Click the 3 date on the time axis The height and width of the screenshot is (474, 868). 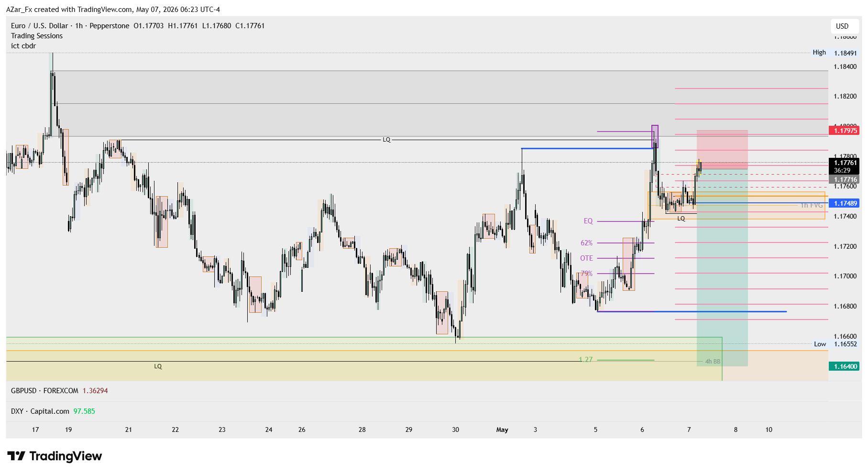[x=535, y=430]
